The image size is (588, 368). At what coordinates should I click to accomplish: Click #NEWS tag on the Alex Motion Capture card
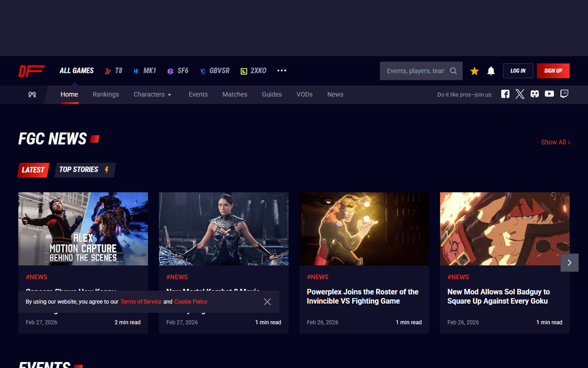[x=36, y=277]
